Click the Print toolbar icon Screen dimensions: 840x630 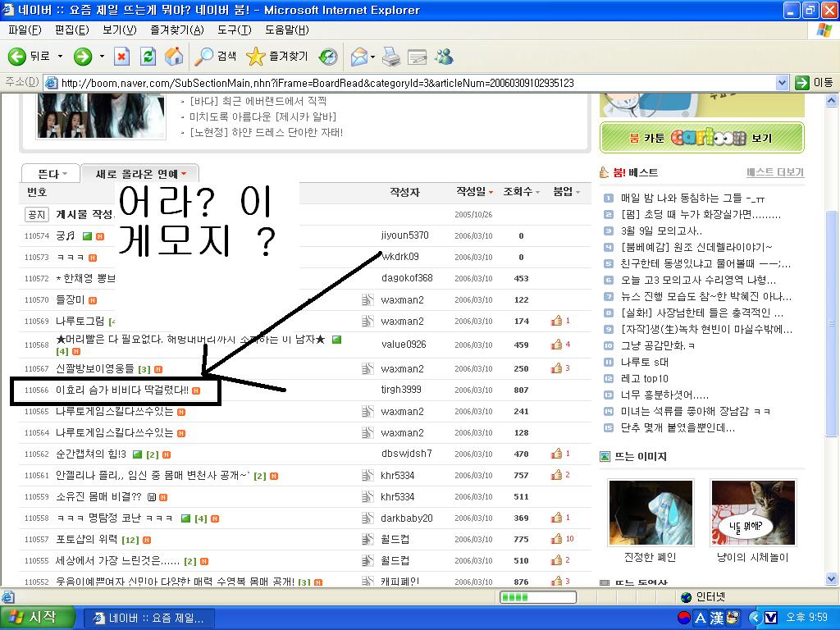point(391,57)
